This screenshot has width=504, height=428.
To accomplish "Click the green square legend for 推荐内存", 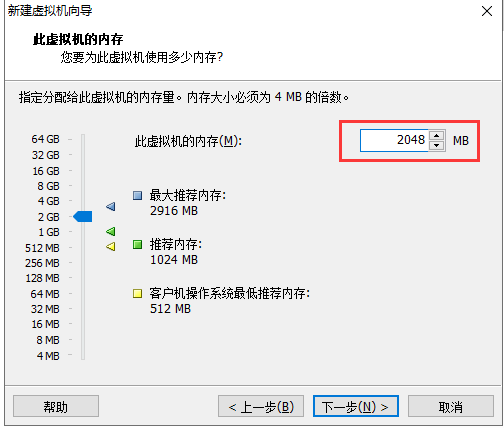I will click(x=137, y=244).
